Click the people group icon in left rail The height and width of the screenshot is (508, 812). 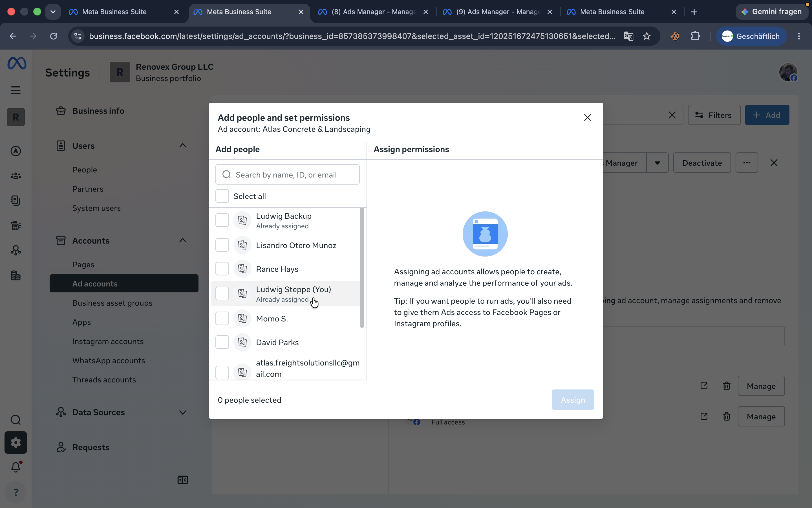(x=16, y=176)
